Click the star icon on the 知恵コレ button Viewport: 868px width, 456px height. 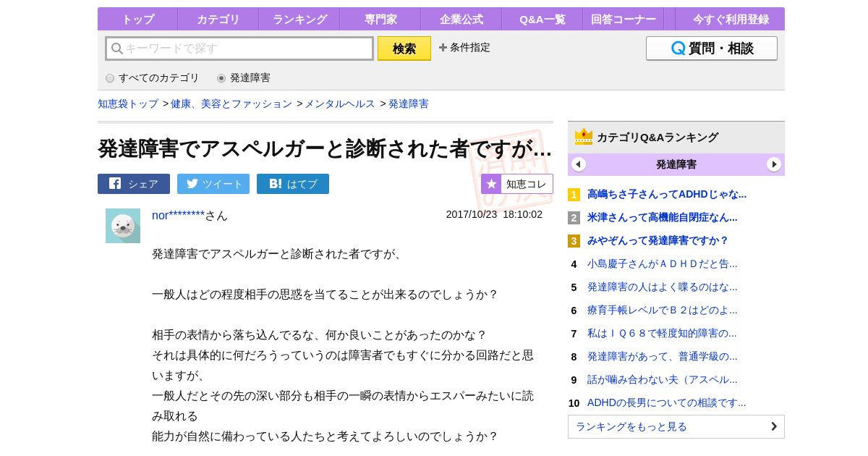pos(491,184)
